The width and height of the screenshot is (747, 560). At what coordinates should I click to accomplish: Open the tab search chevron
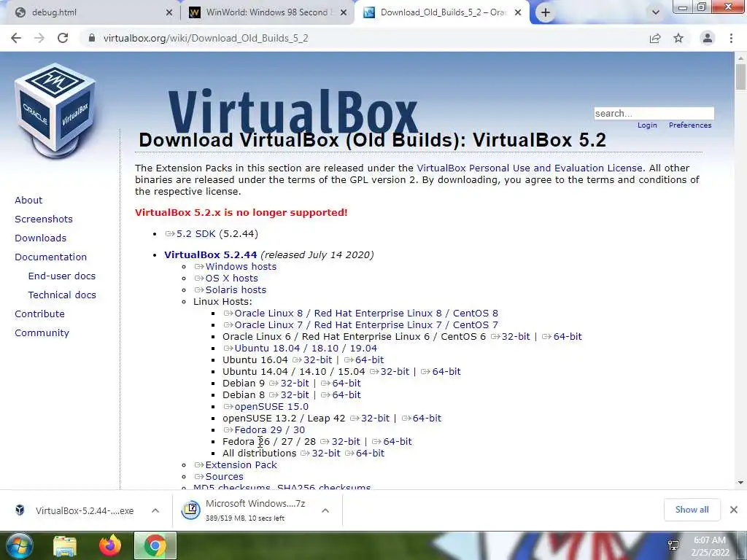click(656, 12)
